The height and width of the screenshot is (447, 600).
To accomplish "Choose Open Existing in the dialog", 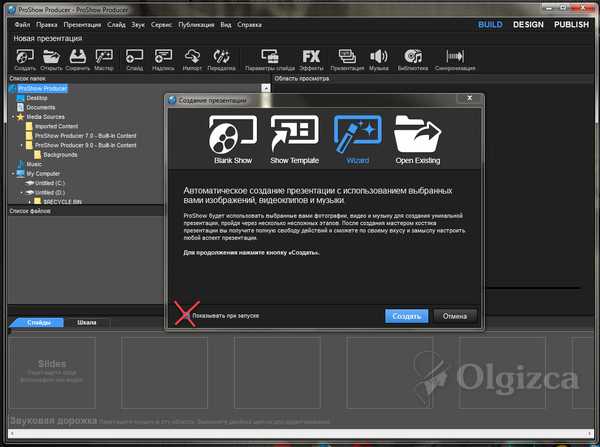I will tap(417, 140).
